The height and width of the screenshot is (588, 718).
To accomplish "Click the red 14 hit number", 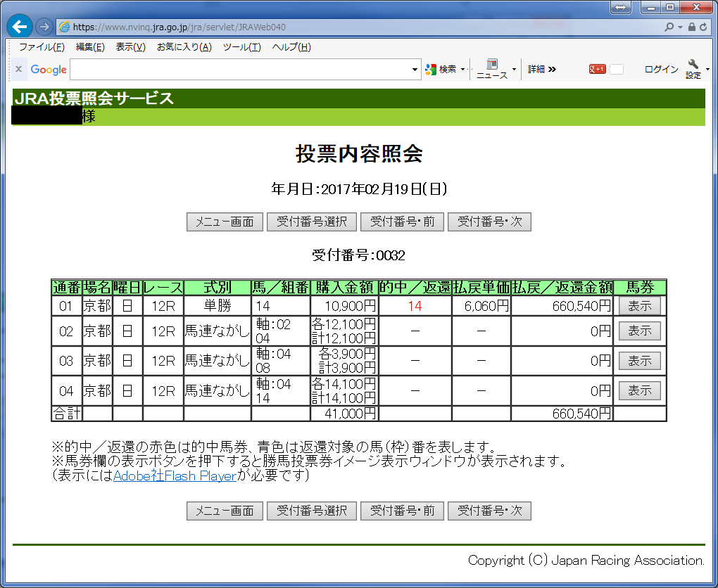I will pos(415,306).
